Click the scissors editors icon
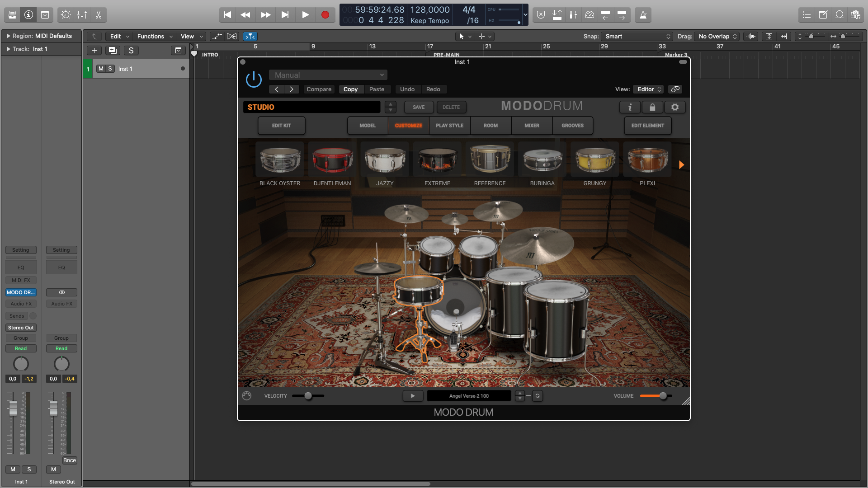 [99, 15]
